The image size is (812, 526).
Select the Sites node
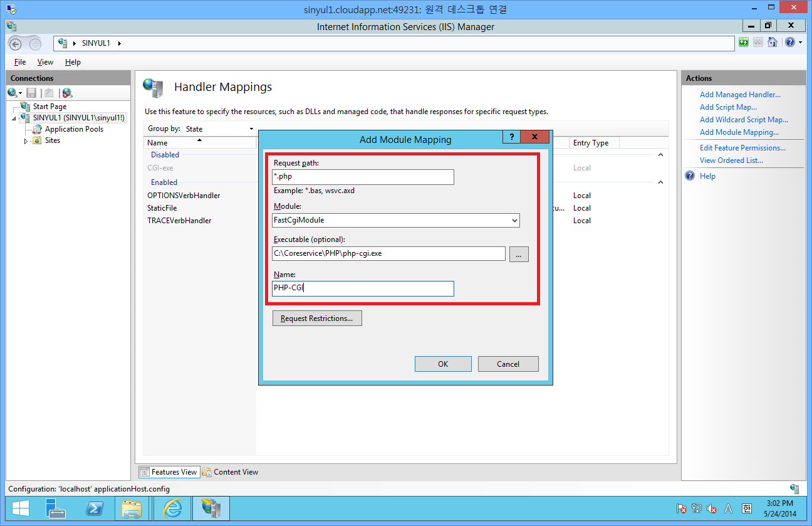pos(53,140)
